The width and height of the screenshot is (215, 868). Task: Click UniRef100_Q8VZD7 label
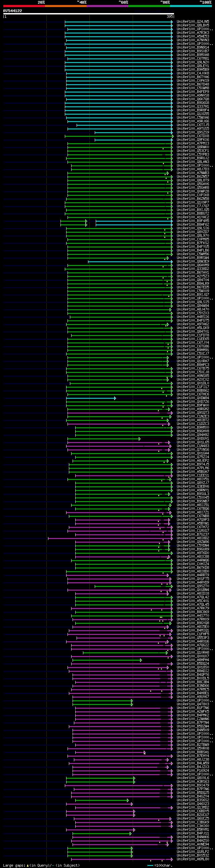click(193, 232)
